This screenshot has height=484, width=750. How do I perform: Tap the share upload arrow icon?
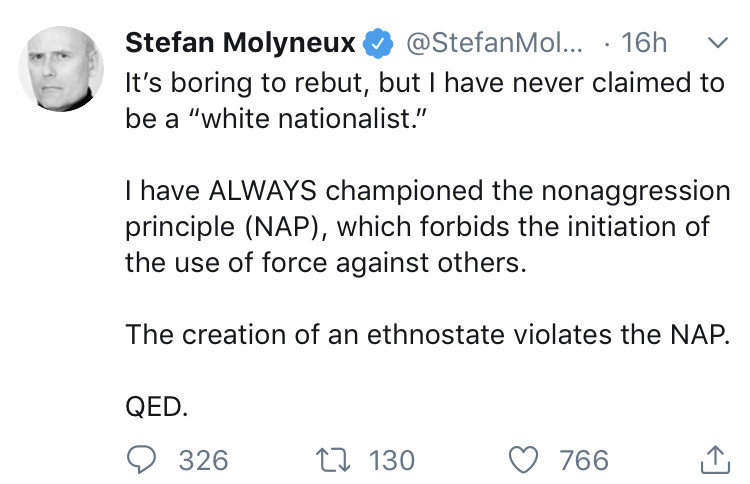click(712, 459)
